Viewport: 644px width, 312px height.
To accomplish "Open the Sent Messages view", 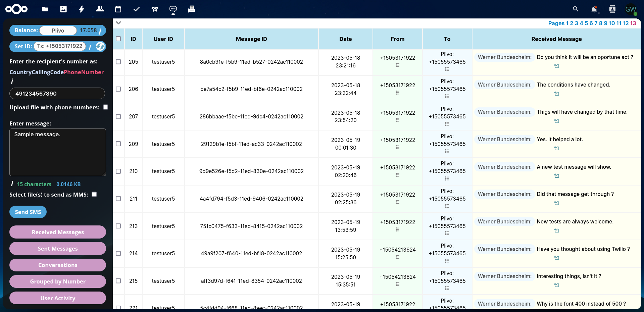I will [x=58, y=249].
